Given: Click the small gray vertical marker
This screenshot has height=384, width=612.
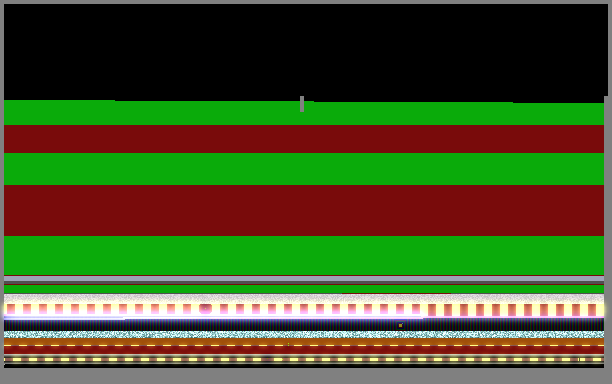Looking at the screenshot, I should (302, 104).
